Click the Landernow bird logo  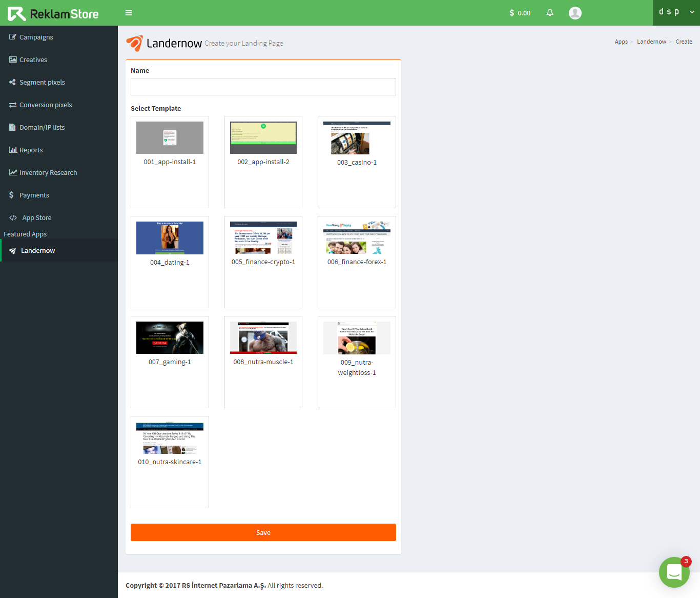click(x=134, y=43)
